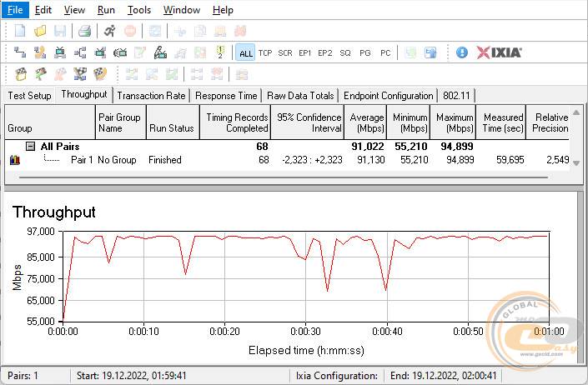Click the results table scroll-up arrow
The image size is (588, 385).
click(x=576, y=112)
